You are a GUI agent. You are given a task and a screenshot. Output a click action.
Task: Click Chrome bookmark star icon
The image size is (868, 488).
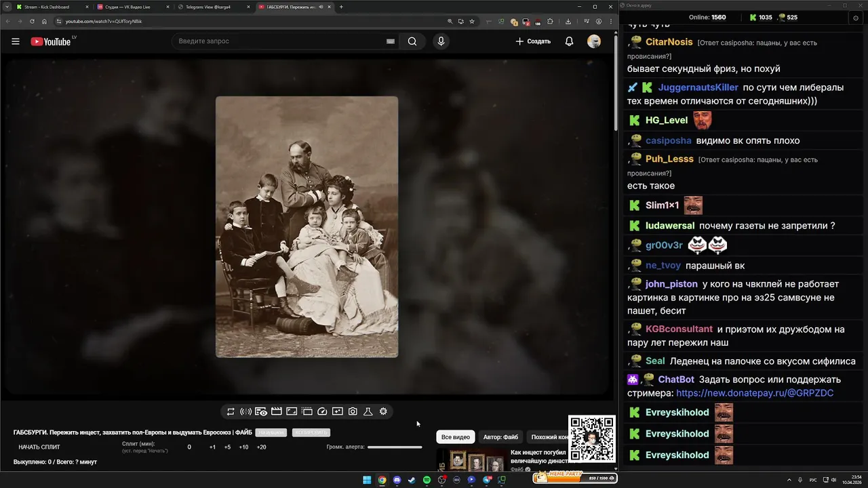472,21
